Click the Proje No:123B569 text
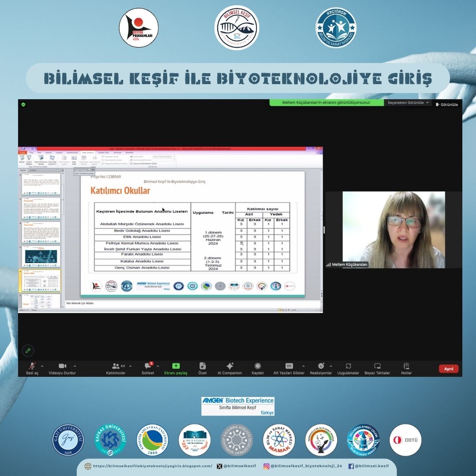Image resolution: width=476 pixels, height=476 pixels. [x=106, y=176]
